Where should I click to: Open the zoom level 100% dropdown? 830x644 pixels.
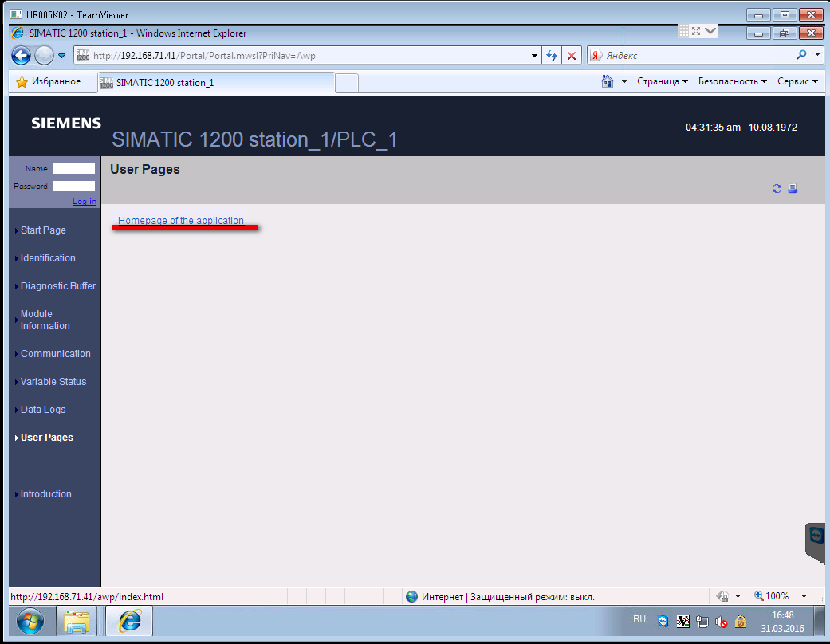pos(804,596)
